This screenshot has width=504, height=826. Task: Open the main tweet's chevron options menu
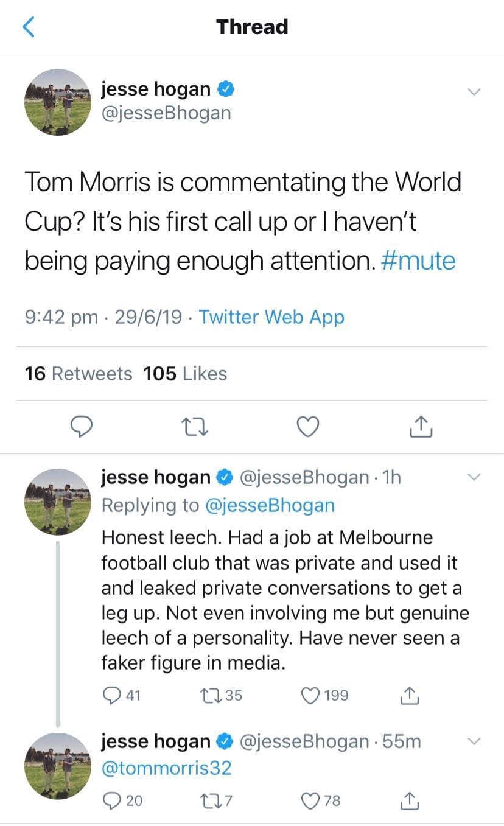coord(474,92)
